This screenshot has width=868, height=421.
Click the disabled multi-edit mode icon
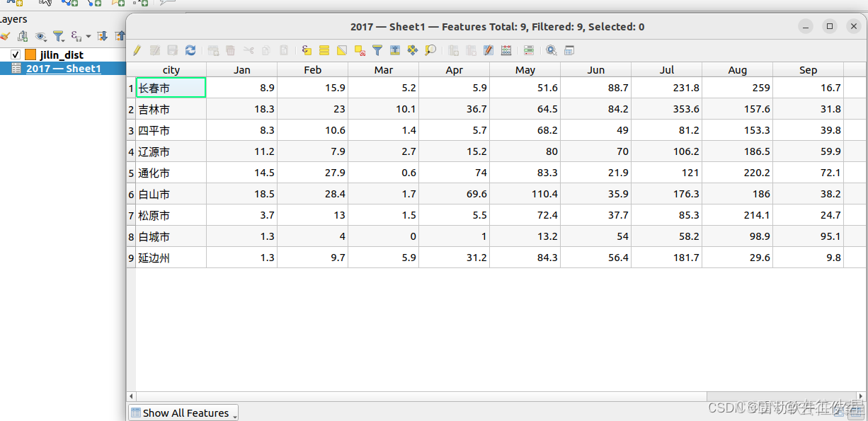tap(155, 50)
